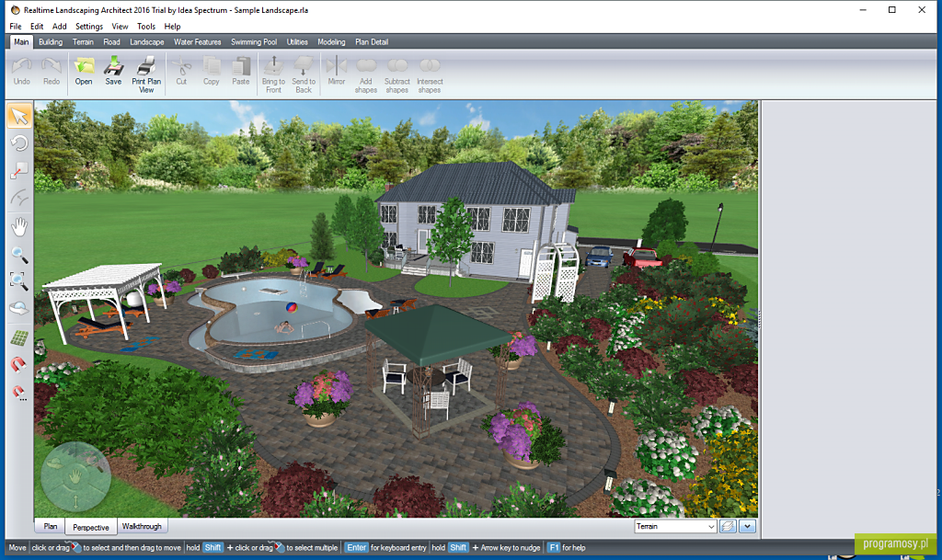Click the Copy toolbar icon
Screen dimensions: 942x560
211,72
